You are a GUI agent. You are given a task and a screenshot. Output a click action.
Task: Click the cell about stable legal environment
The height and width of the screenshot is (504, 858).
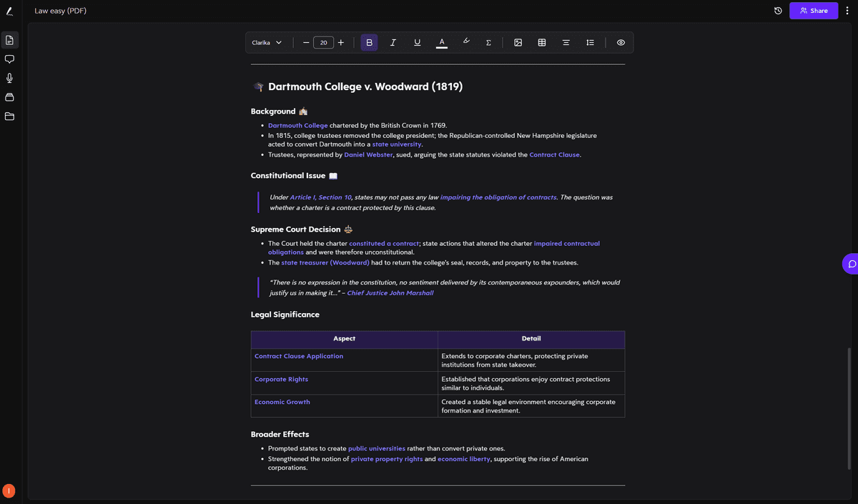[x=531, y=405]
